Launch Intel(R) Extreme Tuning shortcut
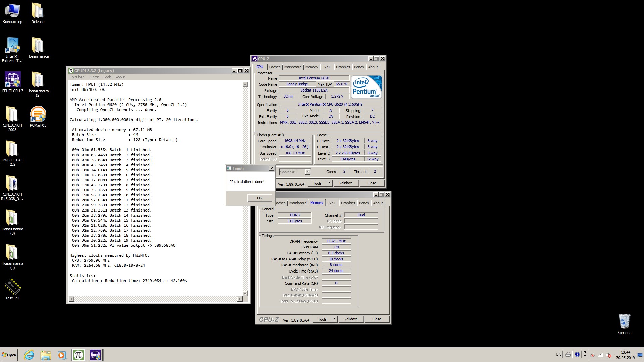644x362 pixels. 12,50
